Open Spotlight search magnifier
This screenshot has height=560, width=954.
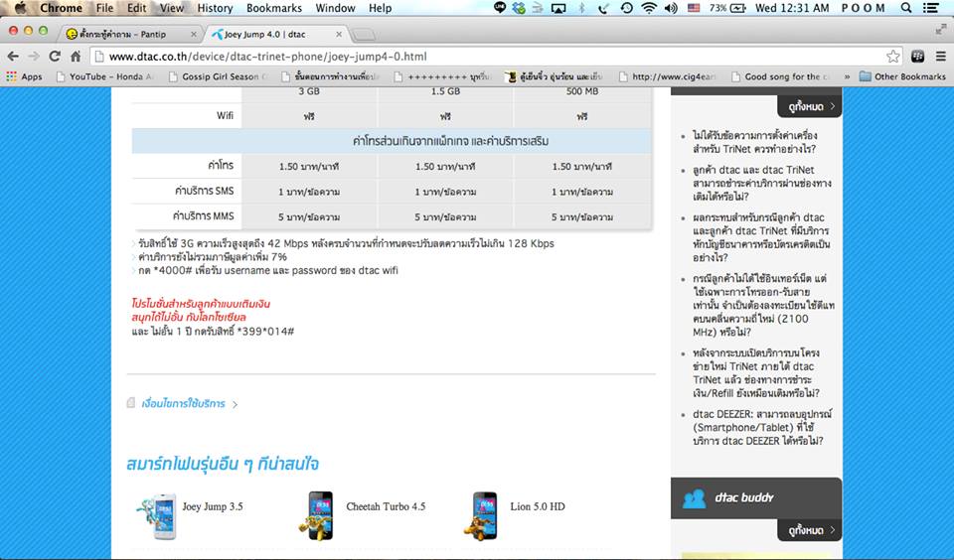tap(906, 8)
